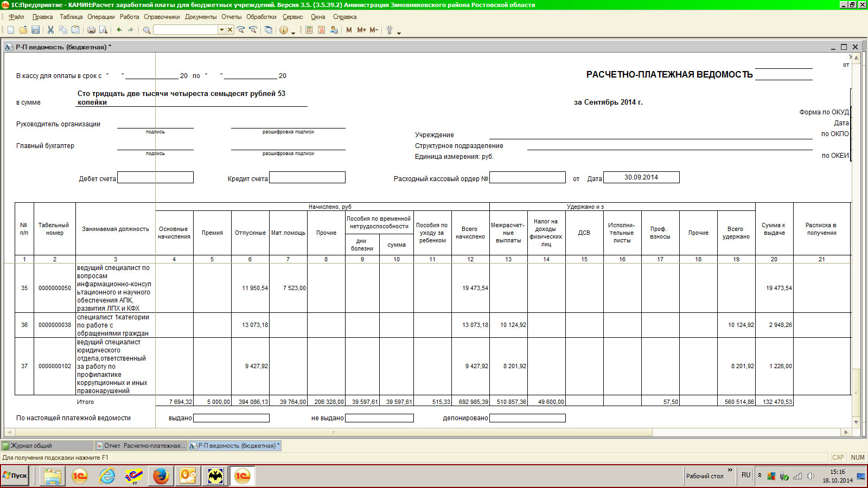Click the M- memory subtract button
Viewport: 868px width, 488px height.
pos(374,30)
